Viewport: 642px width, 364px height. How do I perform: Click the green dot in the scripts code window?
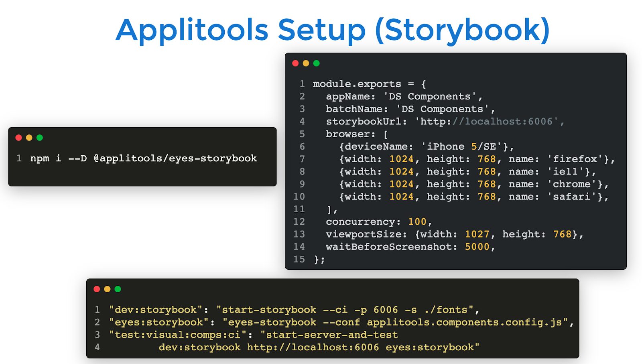118,289
